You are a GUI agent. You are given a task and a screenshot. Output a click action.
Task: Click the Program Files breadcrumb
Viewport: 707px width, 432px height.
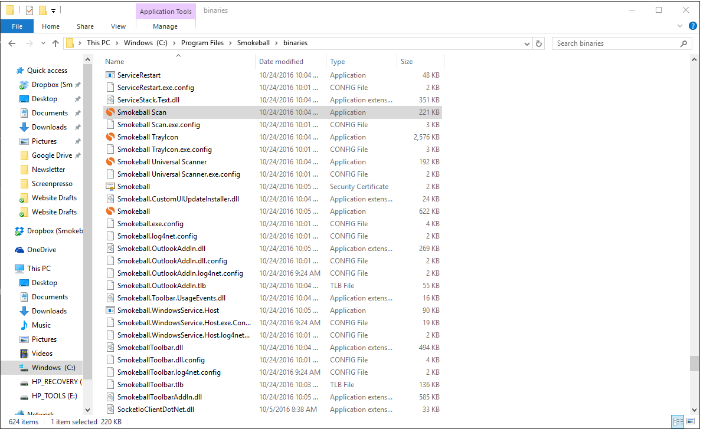(x=202, y=43)
